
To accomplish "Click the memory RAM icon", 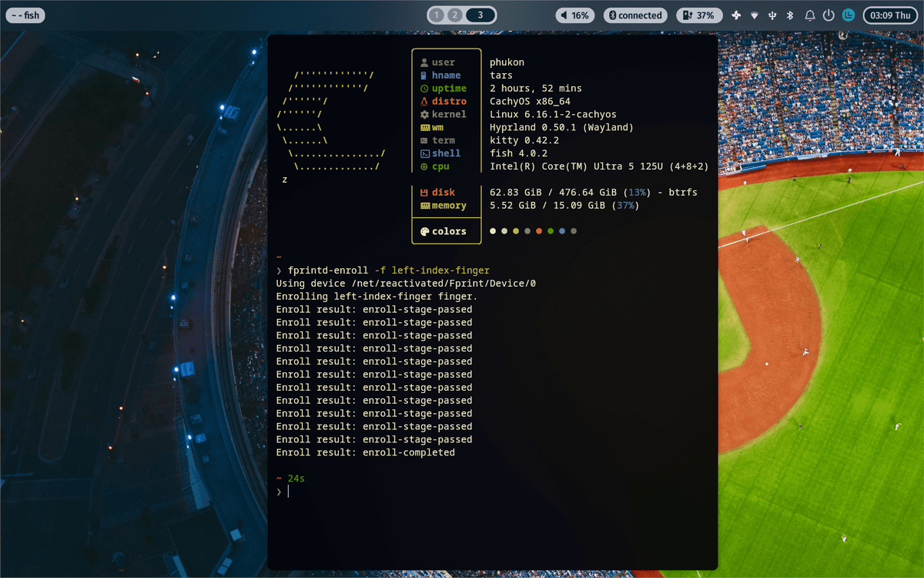I will (424, 206).
